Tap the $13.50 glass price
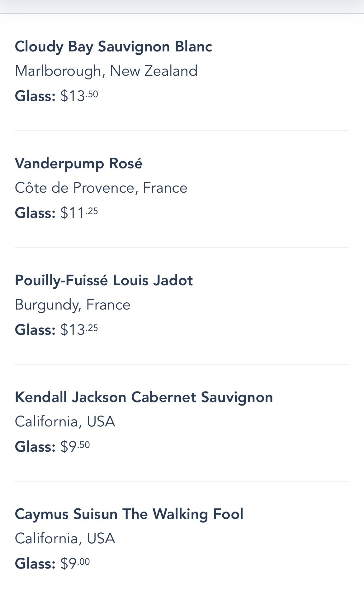364x596 pixels. click(x=79, y=96)
